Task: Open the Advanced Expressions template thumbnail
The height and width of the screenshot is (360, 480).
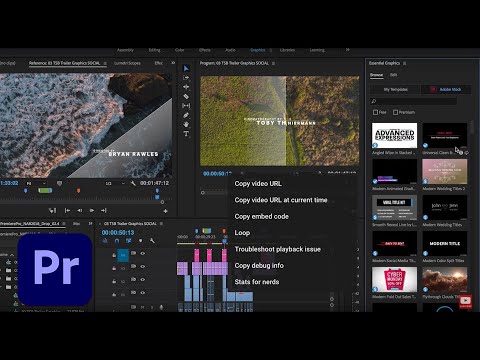Action: pos(394,135)
